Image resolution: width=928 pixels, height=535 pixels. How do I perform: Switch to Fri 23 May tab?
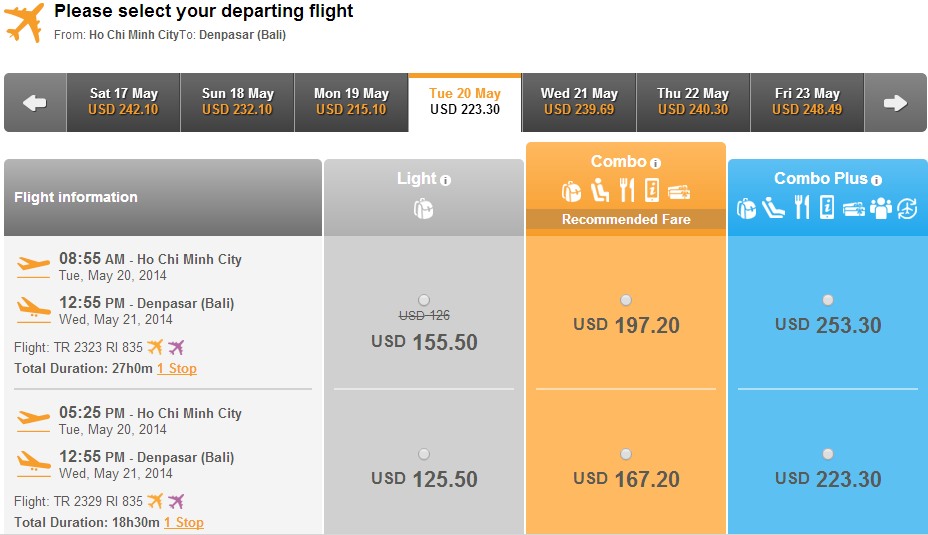tap(807, 102)
